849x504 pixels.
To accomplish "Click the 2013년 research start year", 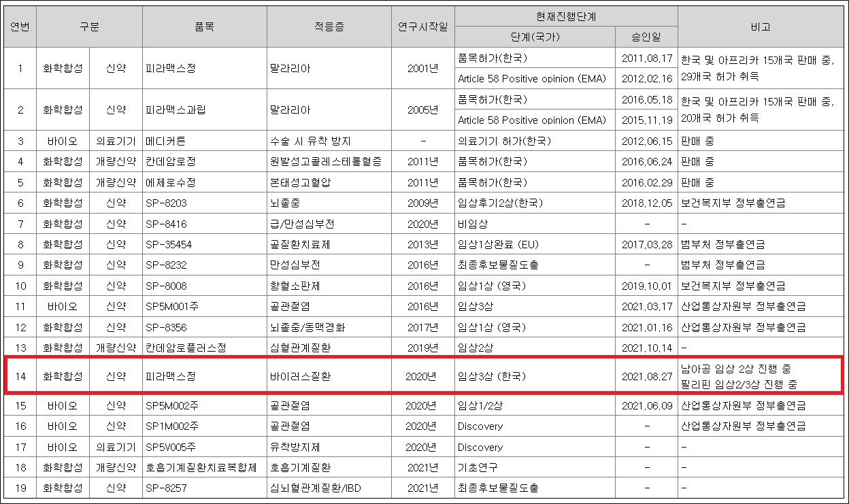I will tap(422, 244).
